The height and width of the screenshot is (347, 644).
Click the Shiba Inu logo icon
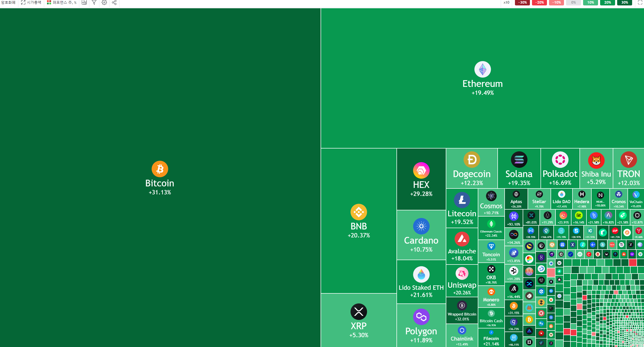coord(596,160)
